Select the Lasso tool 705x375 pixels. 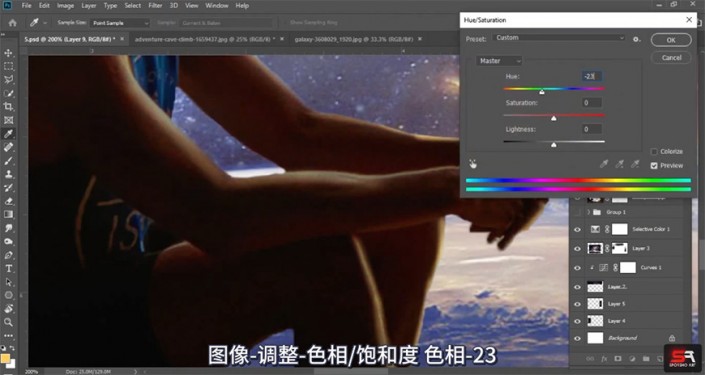point(8,80)
